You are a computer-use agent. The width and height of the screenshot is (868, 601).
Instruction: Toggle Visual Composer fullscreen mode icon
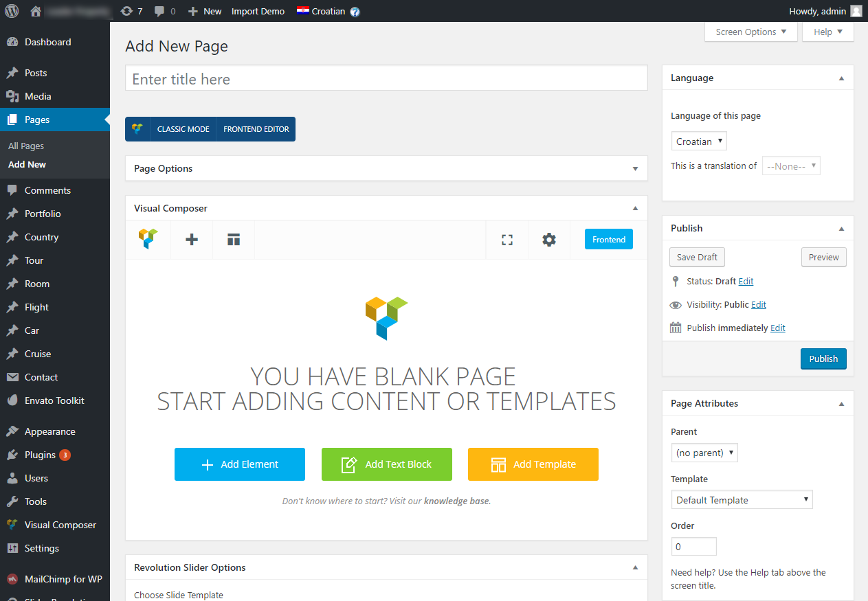click(507, 240)
